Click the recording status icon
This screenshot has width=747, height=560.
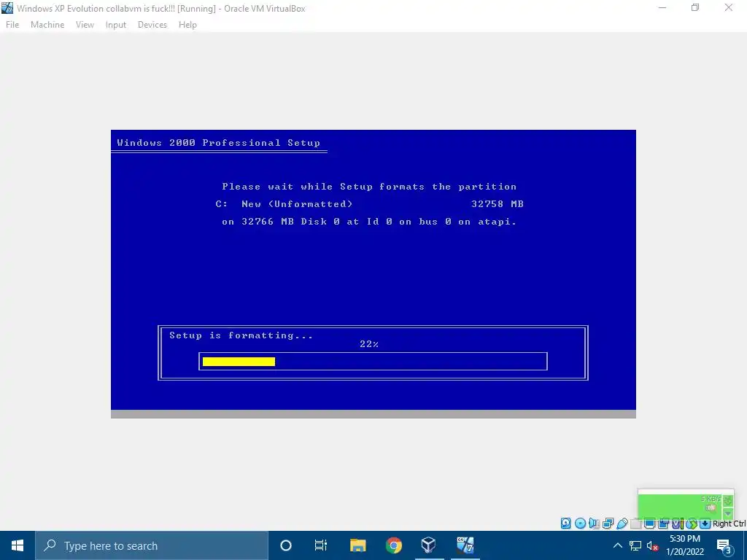pyautogui.click(x=663, y=524)
